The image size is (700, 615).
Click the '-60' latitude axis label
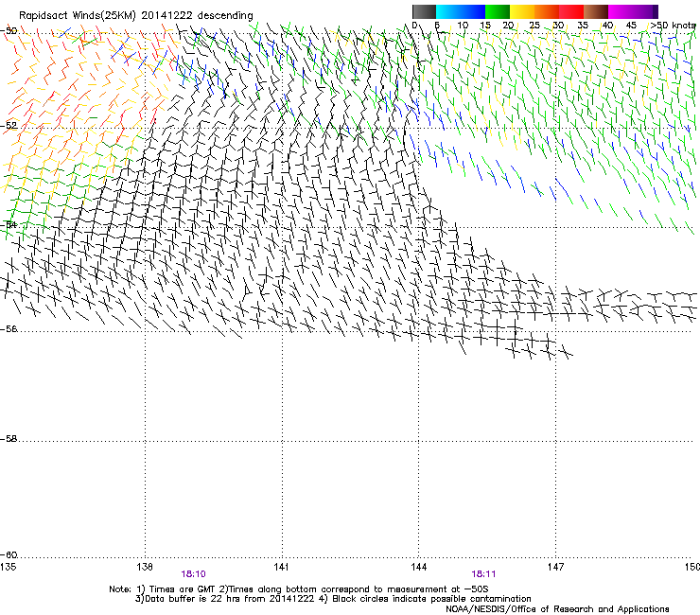tap(9, 555)
